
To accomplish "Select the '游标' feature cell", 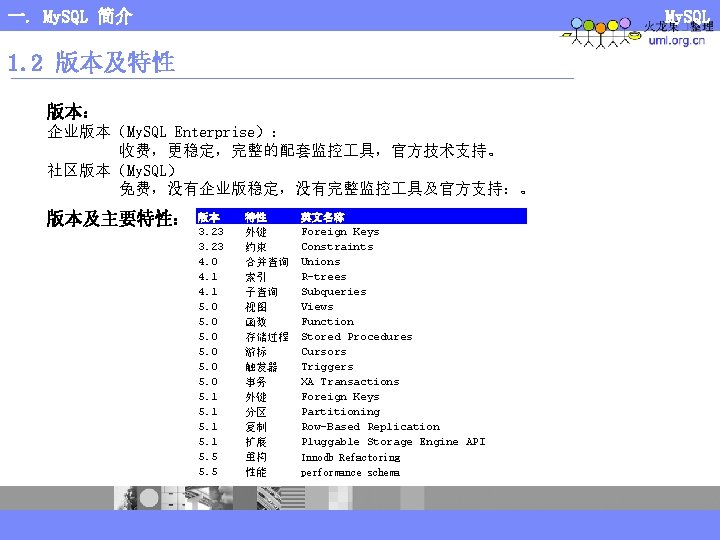I will [256, 352].
